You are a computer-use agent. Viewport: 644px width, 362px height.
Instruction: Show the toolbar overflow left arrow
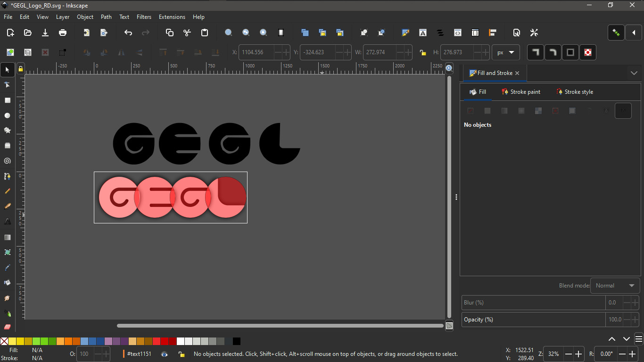(x=634, y=33)
